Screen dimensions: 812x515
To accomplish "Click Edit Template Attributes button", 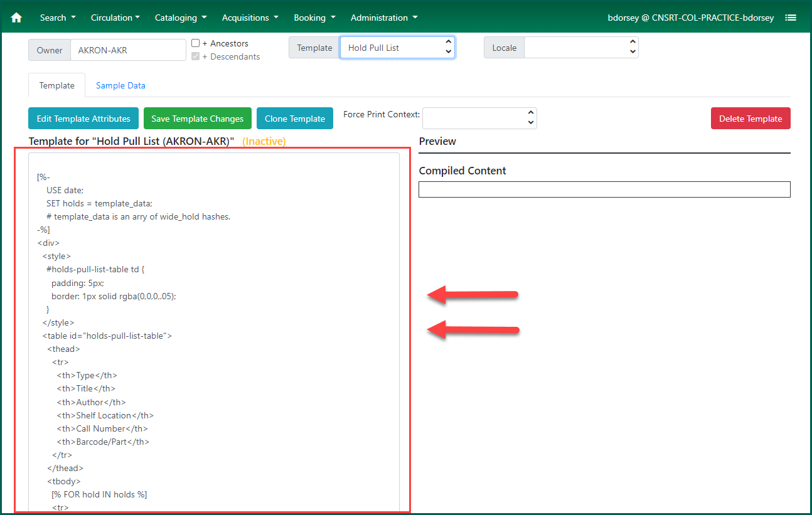I will pyautogui.click(x=83, y=119).
